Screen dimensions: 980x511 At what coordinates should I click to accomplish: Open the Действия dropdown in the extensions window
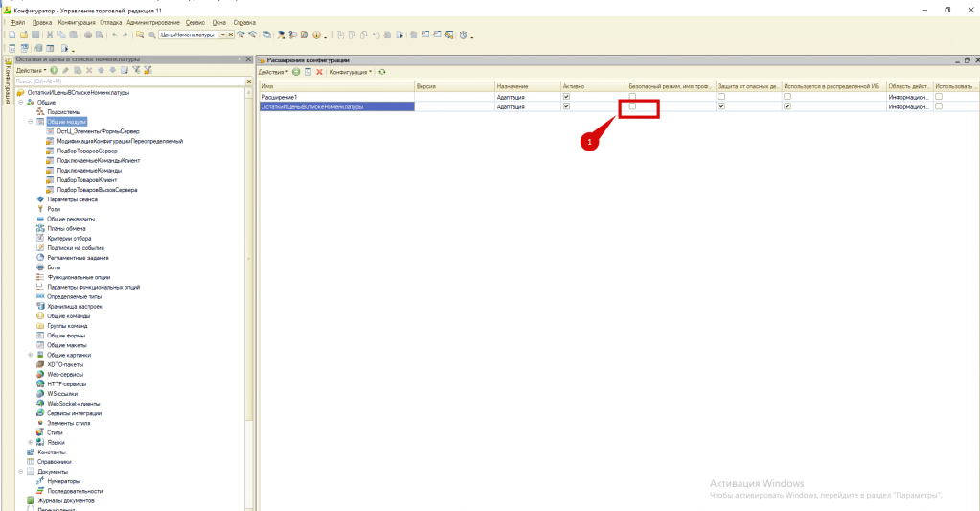click(274, 72)
